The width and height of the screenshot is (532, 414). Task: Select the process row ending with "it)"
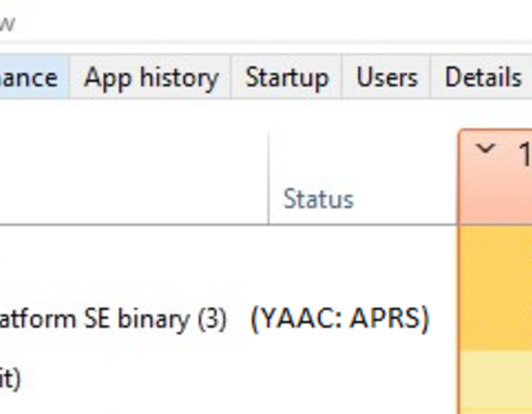[x=228, y=379]
